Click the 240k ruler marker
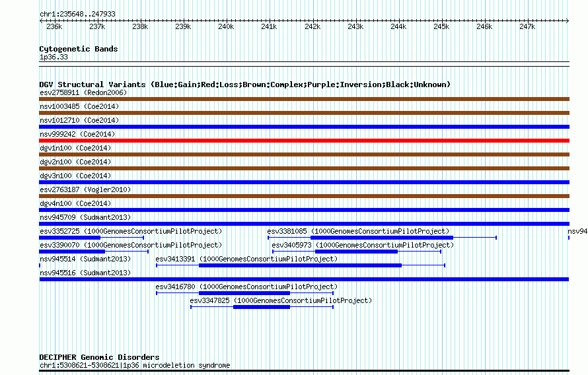This screenshot has height=375, width=588. pyautogui.click(x=226, y=26)
